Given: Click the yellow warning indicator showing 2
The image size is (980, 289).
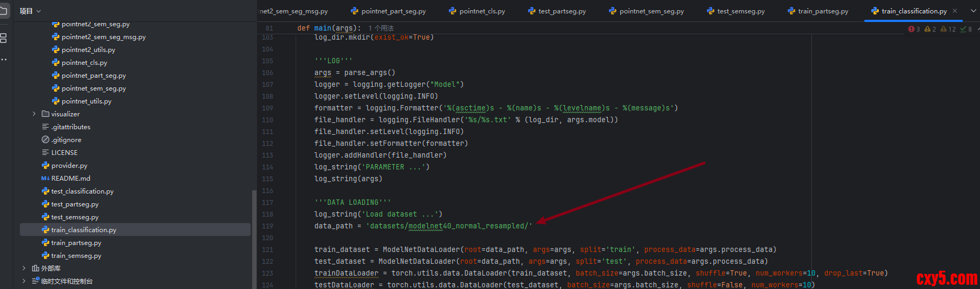Looking at the screenshot, I should [930, 29].
